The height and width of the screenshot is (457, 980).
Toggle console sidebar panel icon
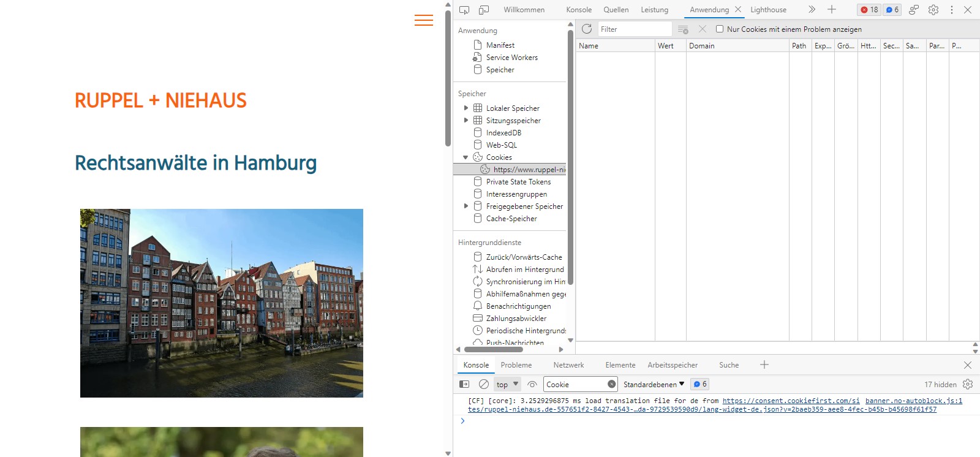464,384
